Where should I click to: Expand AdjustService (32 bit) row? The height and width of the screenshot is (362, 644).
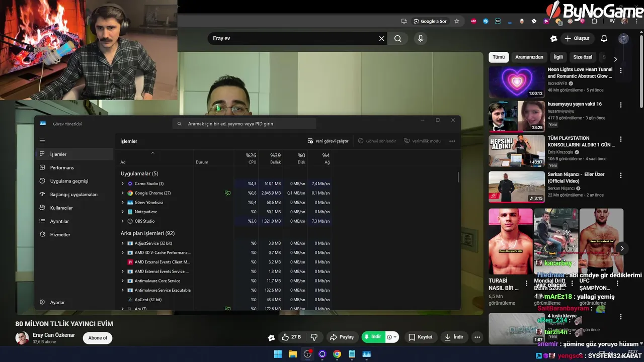pyautogui.click(x=122, y=243)
